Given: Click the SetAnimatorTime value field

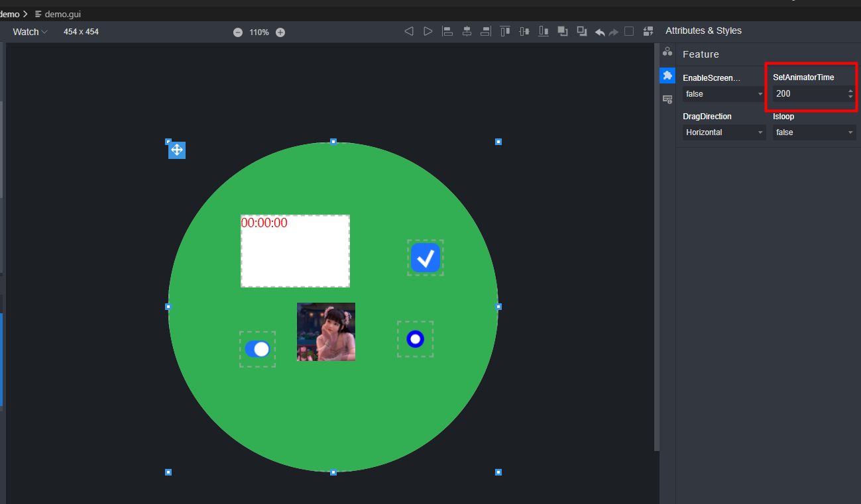Looking at the screenshot, I should (809, 94).
